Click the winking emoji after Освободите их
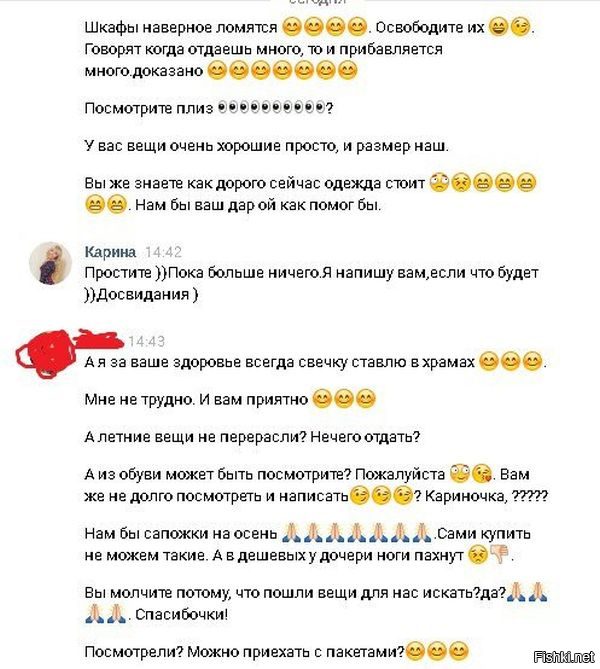The width and height of the screenshot is (600, 669). pos(520,27)
